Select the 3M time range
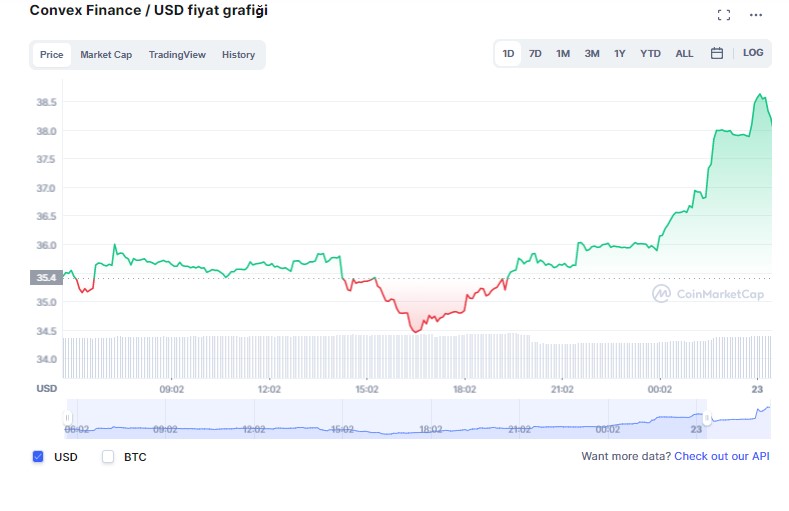The width and height of the screenshot is (789, 511). pyautogui.click(x=592, y=53)
